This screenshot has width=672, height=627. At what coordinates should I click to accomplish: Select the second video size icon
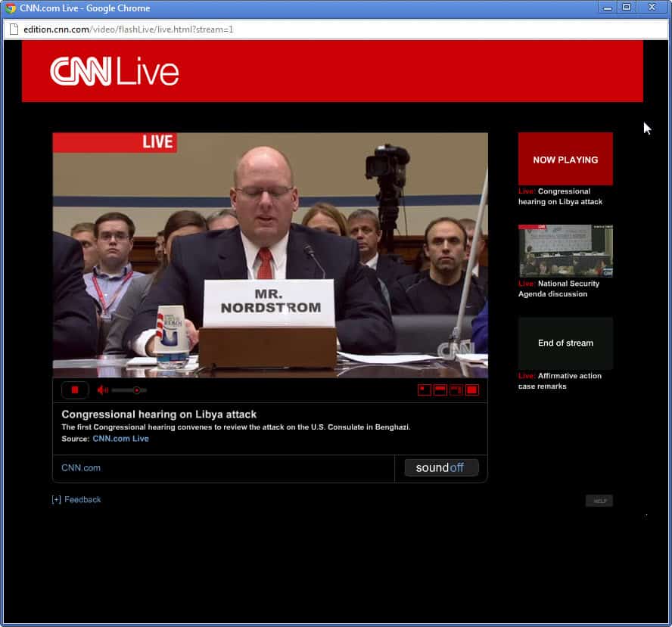click(x=440, y=390)
